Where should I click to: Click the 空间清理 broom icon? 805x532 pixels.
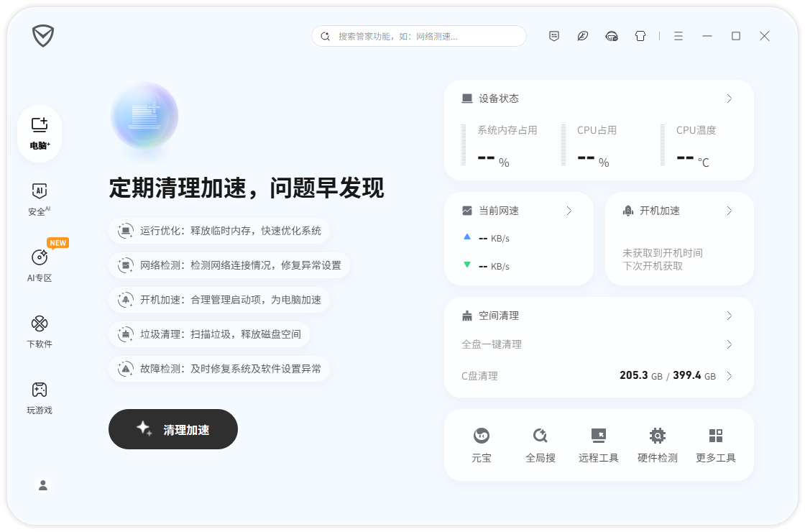point(466,316)
